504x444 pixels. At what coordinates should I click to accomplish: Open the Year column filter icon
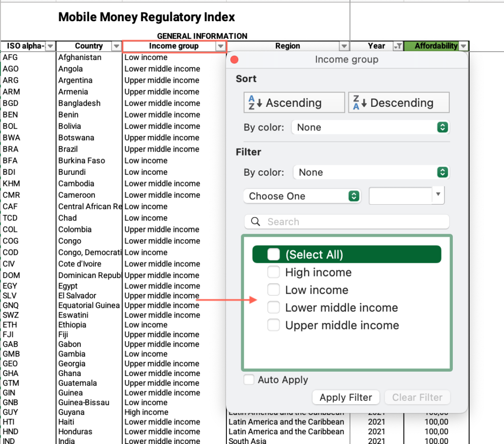tap(398, 46)
